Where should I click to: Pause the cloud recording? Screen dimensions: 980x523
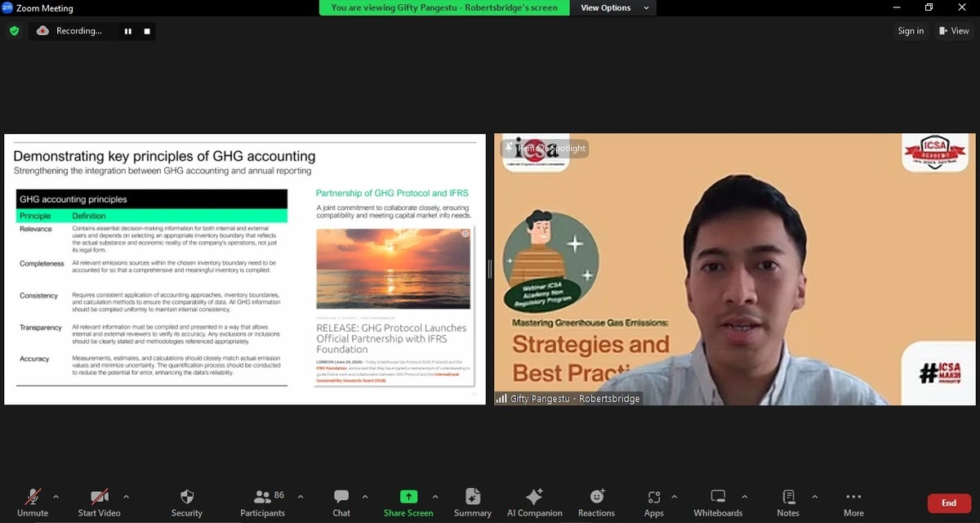tap(127, 30)
